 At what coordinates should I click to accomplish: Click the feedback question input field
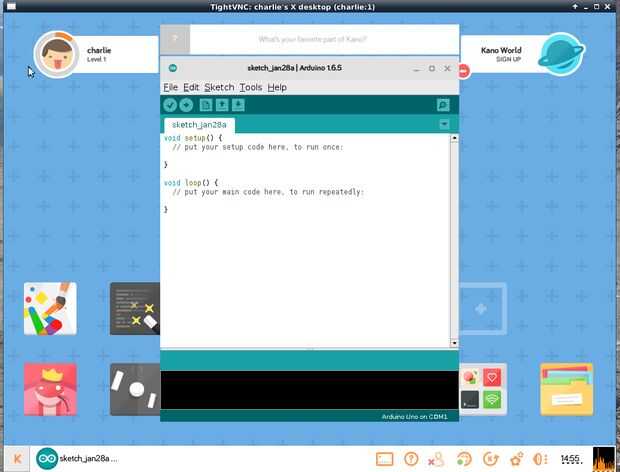(324, 39)
